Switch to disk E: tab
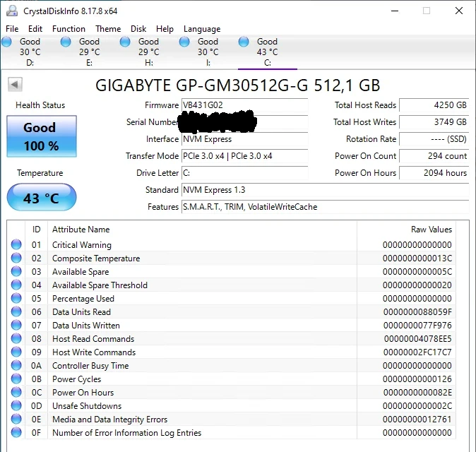Viewport: 476px width, 452px height. [x=89, y=52]
